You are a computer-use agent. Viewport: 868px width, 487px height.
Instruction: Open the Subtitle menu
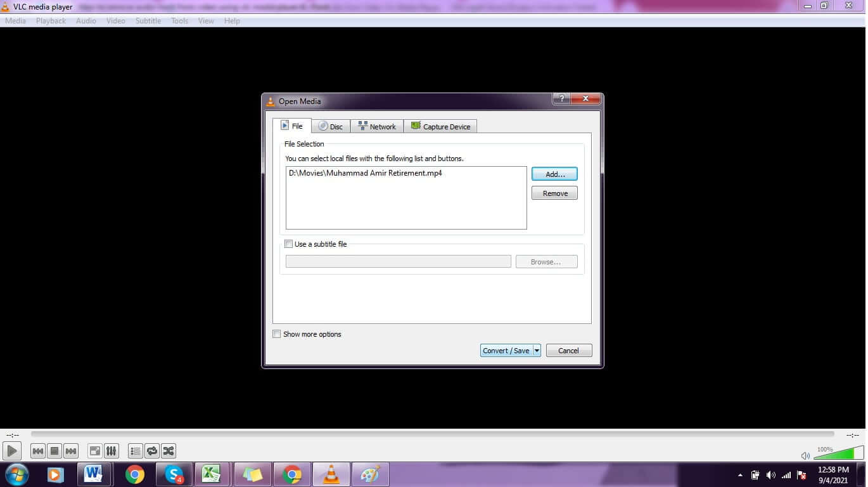pyautogui.click(x=148, y=21)
